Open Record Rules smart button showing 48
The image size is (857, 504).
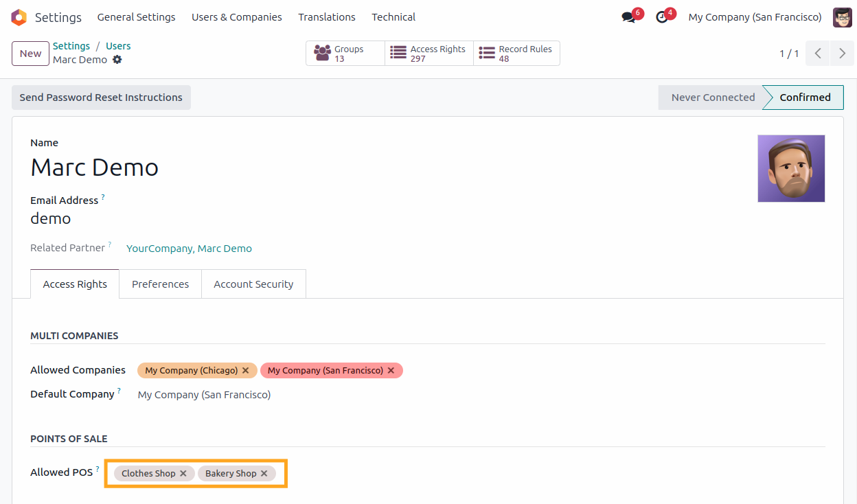[x=516, y=54]
